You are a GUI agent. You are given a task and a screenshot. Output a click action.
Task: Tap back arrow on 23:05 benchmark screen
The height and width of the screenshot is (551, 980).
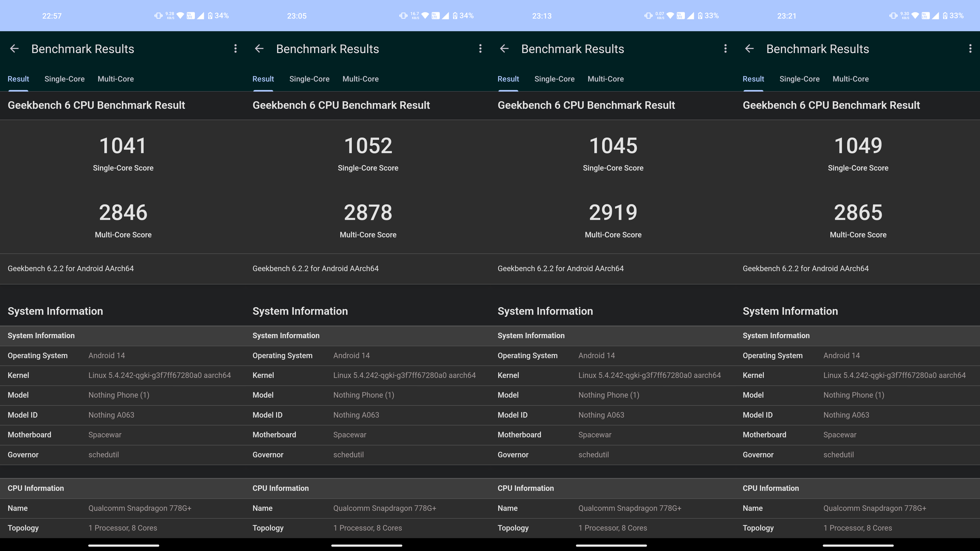point(259,49)
